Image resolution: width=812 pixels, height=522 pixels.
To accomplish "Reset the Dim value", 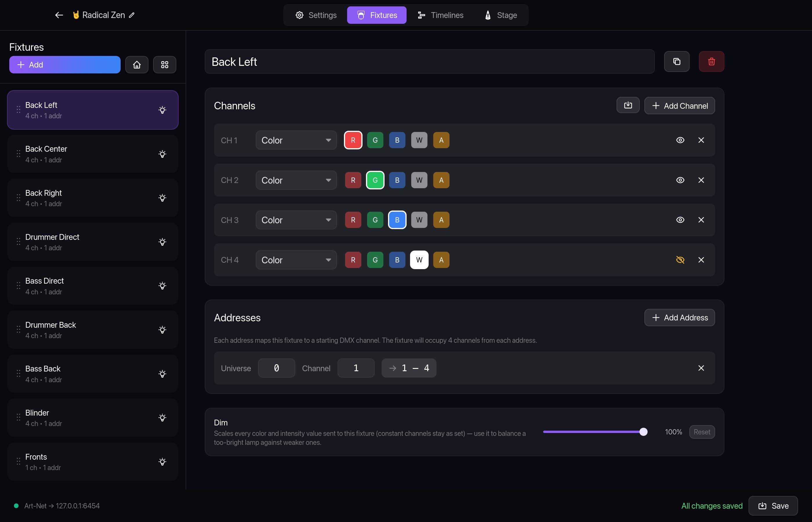I will [x=702, y=432].
